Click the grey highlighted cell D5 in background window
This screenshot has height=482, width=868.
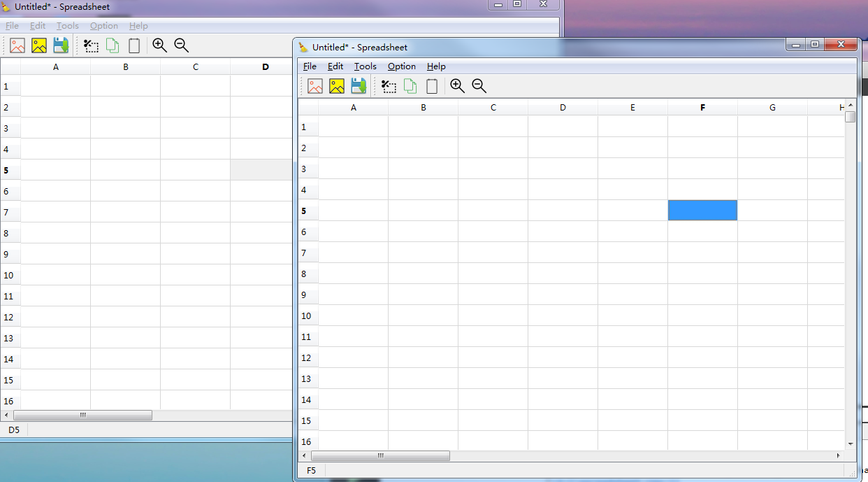point(261,170)
